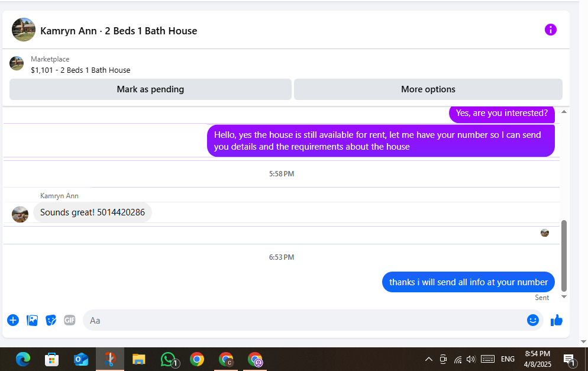Click the scrollbar down arrow in chat
The width and height of the screenshot is (588, 371).
(x=564, y=296)
